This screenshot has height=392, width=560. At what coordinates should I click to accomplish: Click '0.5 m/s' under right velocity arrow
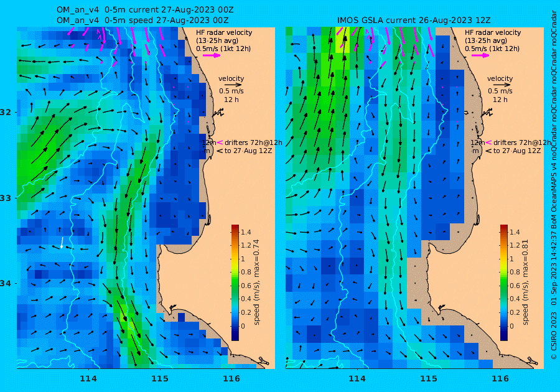(500, 91)
